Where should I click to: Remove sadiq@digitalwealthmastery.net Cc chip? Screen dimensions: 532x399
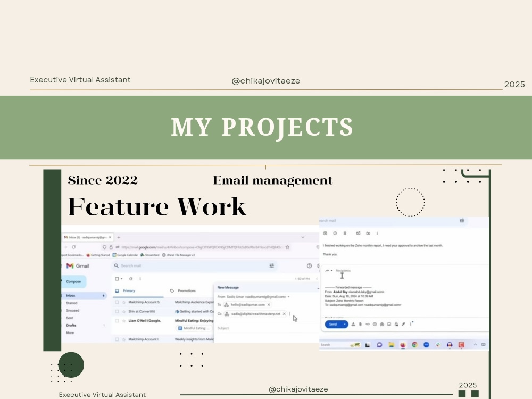[x=284, y=314]
